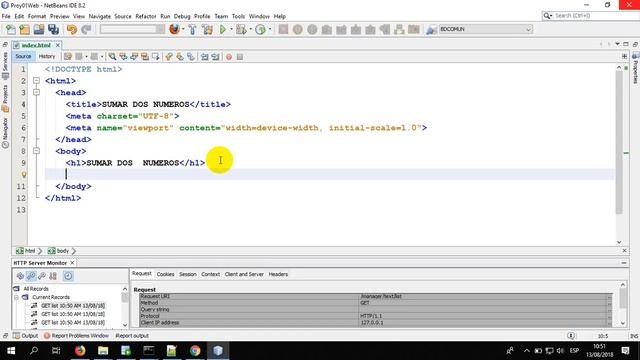Switch to the index.html editor tab
This screenshot has width=640, height=360.
[36, 45]
